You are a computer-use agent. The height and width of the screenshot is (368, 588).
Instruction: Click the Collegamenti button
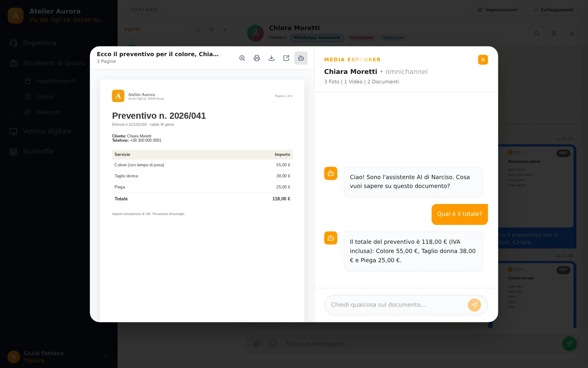tap(553, 10)
